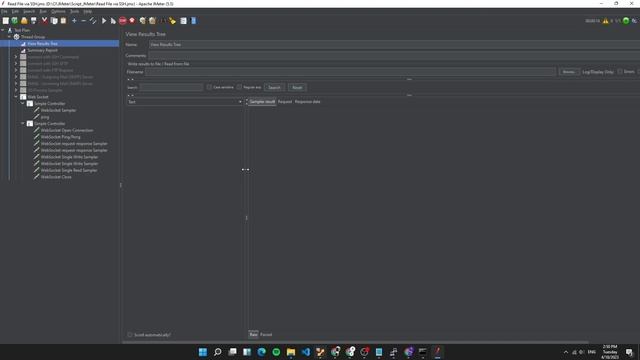Enable the Errors log/display checkbox
Viewport: 640px width, 360px height.
click(620, 71)
